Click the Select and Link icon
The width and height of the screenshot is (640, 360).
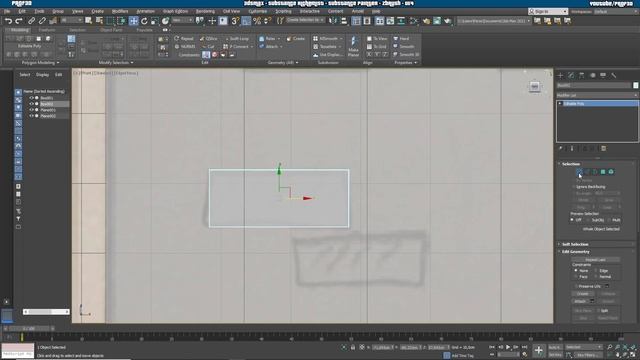click(x=31, y=21)
